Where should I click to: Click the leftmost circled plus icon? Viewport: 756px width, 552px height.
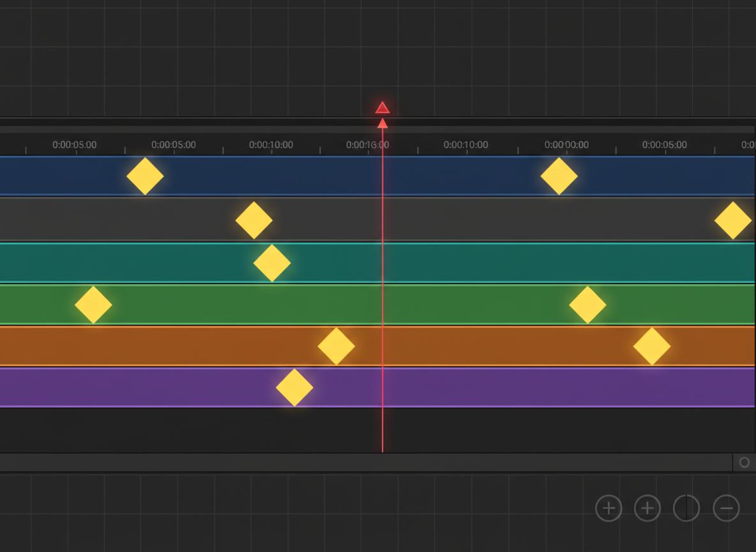click(609, 509)
